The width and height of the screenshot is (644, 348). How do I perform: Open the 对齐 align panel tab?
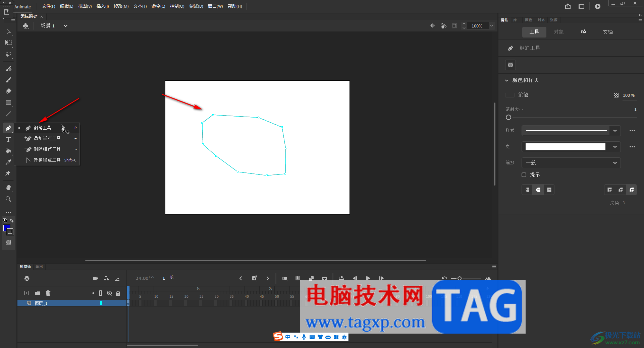click(x=541, y=20)
